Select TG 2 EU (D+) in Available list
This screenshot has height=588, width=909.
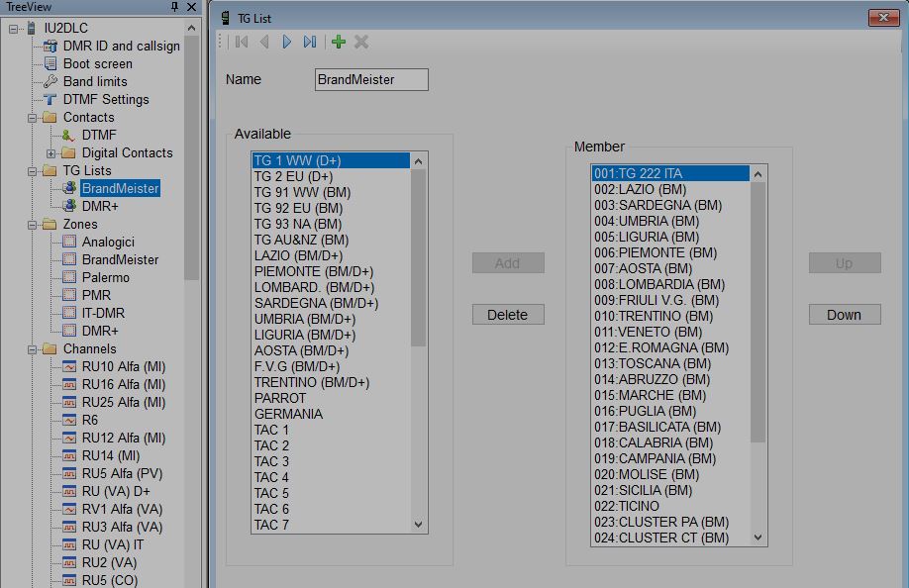[331, 176]
